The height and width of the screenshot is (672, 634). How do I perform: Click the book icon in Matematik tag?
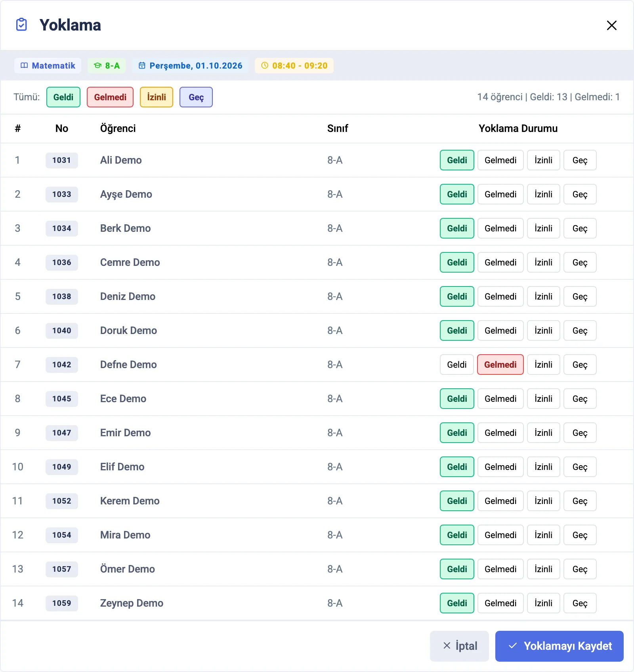pos(24,65)
